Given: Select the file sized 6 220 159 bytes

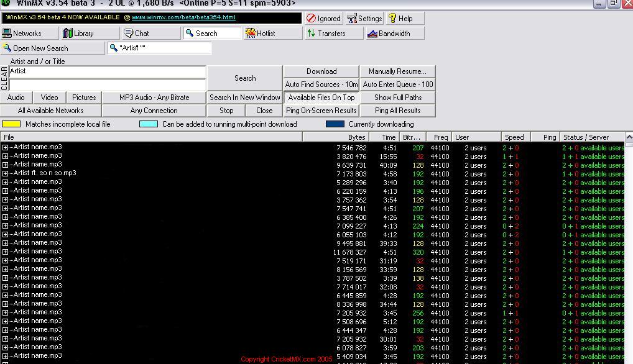Looking at the screenshot, I should pos(37,190).
